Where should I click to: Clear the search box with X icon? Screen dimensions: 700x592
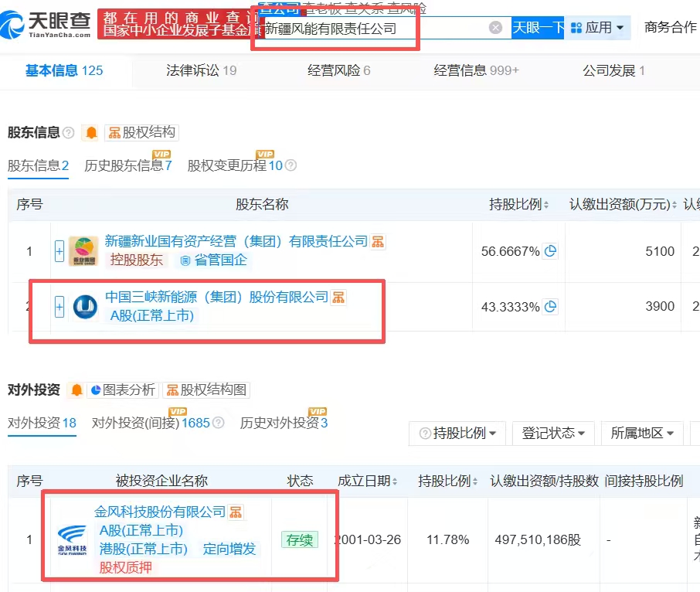495,28
